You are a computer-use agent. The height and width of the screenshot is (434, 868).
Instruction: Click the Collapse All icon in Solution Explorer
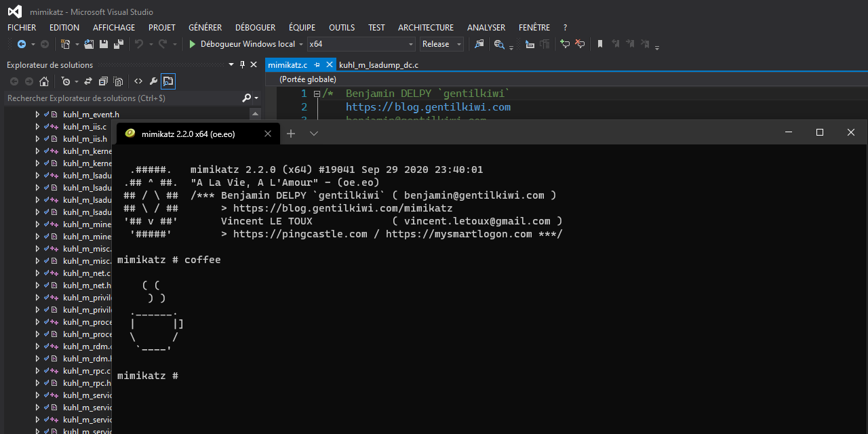click(x=103, y=81)
